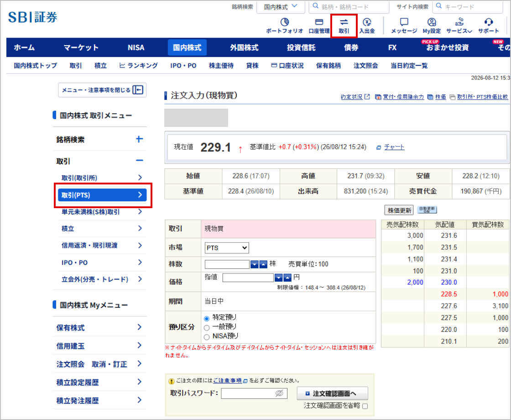Open 単元未満株(S株)取引 in sidebar

click(102, 212)
